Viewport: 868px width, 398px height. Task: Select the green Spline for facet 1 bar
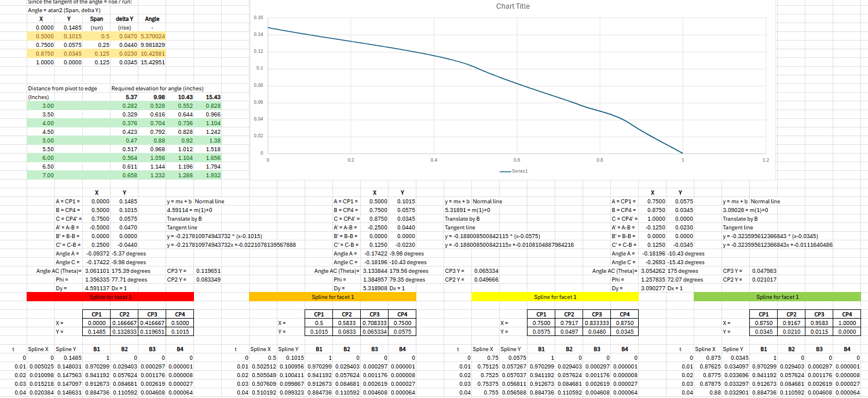[x=777, y=297]
